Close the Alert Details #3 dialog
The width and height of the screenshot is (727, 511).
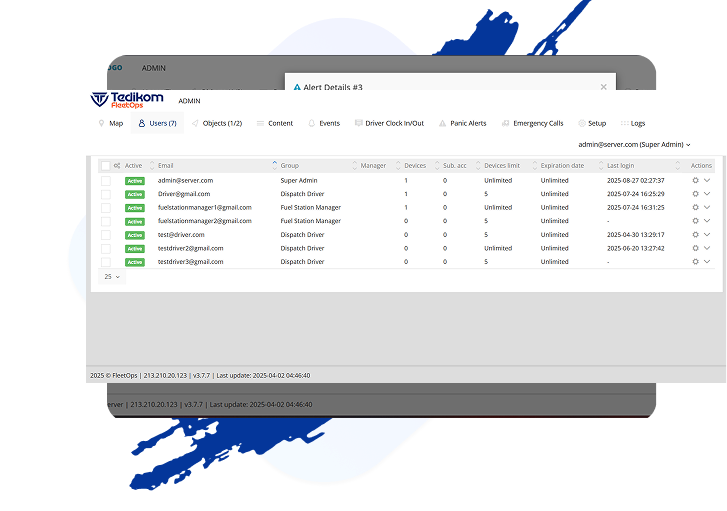[603, 87]
